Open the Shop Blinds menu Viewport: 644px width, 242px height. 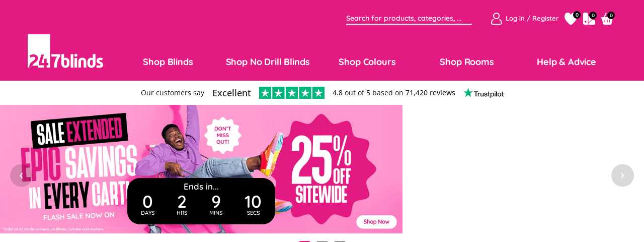pyautogui.click(x=168, y=62)
